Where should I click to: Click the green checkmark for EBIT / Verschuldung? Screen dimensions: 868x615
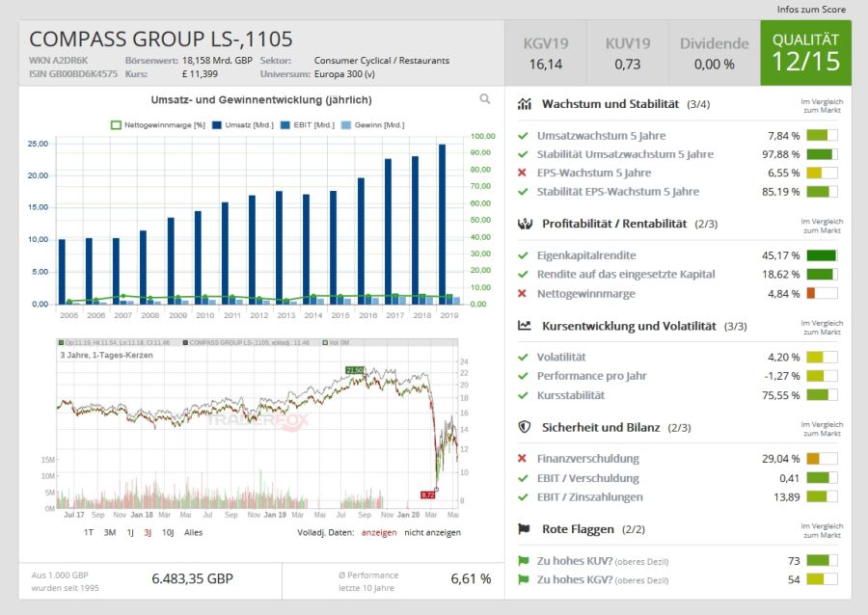[x=523, y=478]
